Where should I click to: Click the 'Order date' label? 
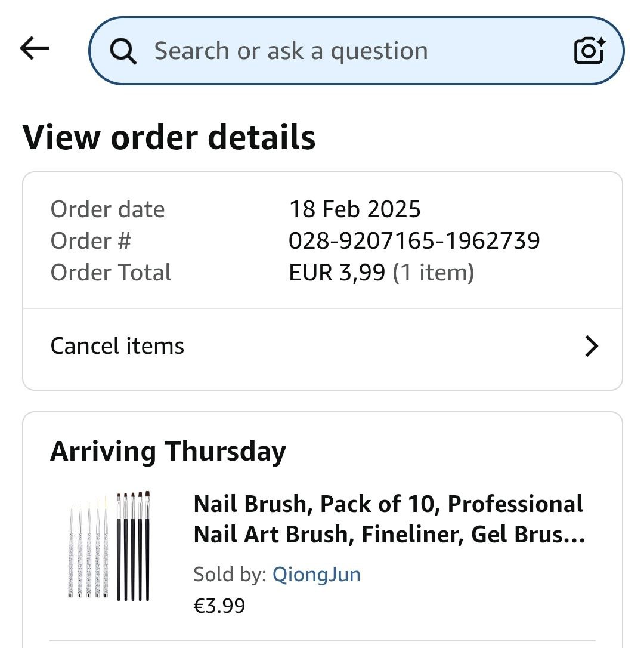click(x=107, y=209)
